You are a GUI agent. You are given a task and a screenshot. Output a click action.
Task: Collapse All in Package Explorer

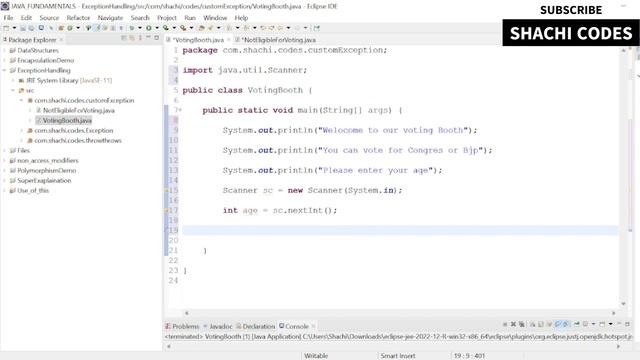point(124,38)
